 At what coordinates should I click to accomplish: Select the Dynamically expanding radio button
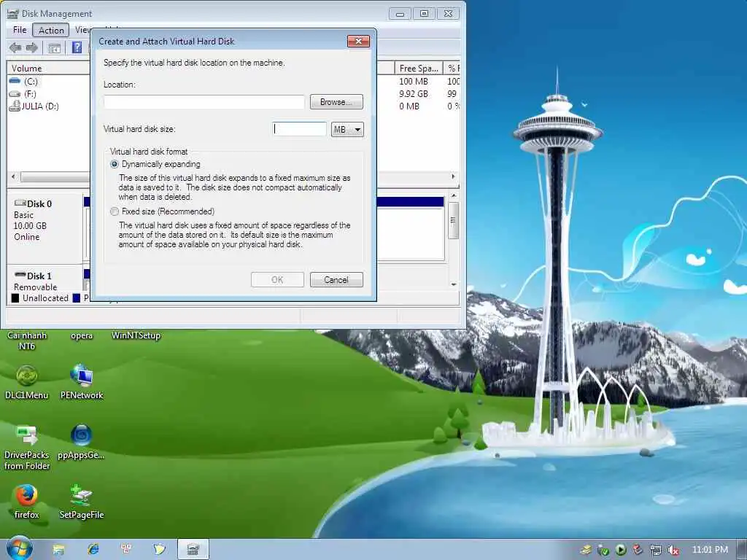pos(115,164)
